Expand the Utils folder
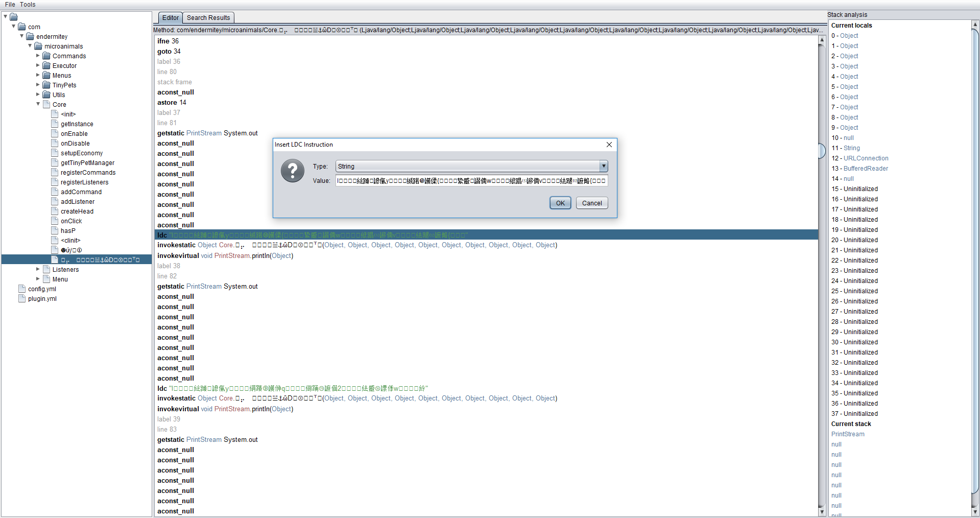The width and height of the screenshot is (980, 518). 38,95
